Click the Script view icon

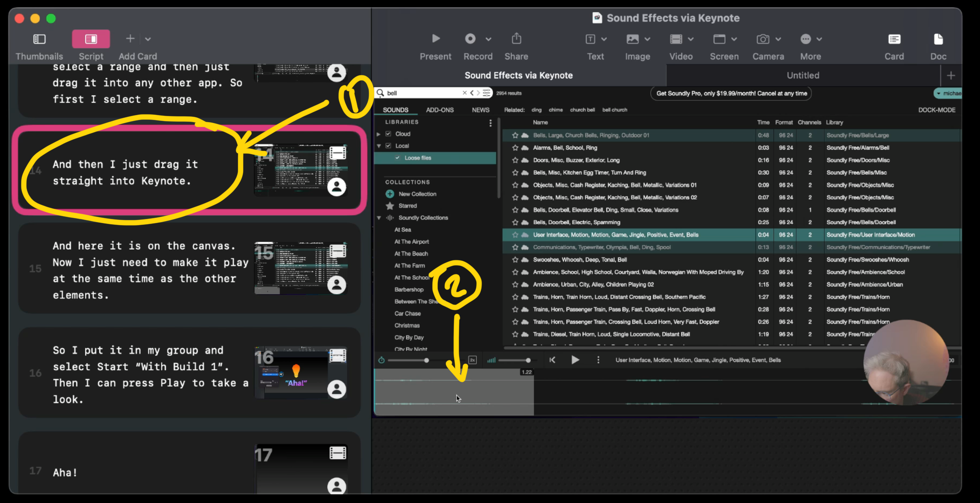pos(91,39)
